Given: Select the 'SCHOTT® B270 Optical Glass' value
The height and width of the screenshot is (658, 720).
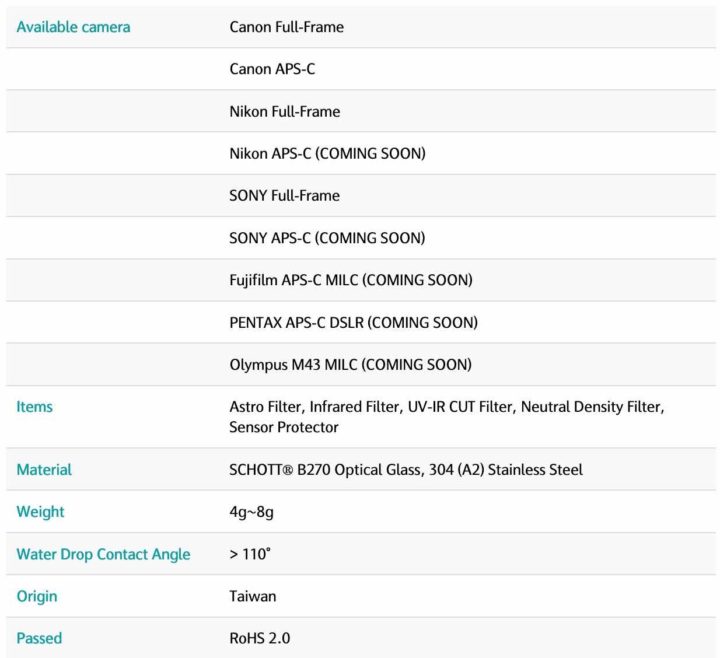Looking at the screenshot, I should 406,470.
